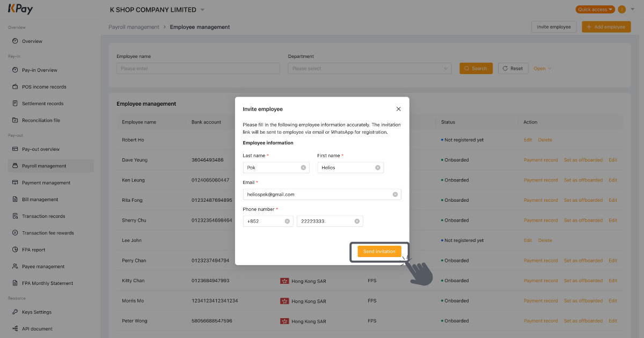This screenshot has width=644, height=338.
Task: Click the Send invitation button
Action: click(x=379, y=251)
